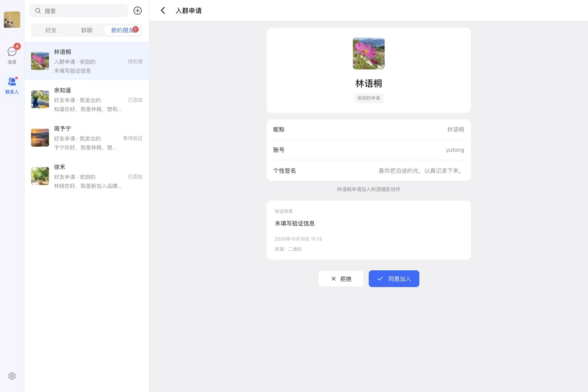The image size is (588, 392).
Task: Click the 个性签名 row label
Action: 285,171
